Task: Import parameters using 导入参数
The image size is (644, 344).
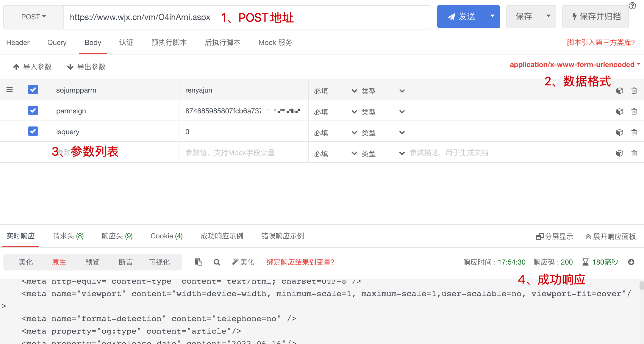Action: [x=32, y=67]
